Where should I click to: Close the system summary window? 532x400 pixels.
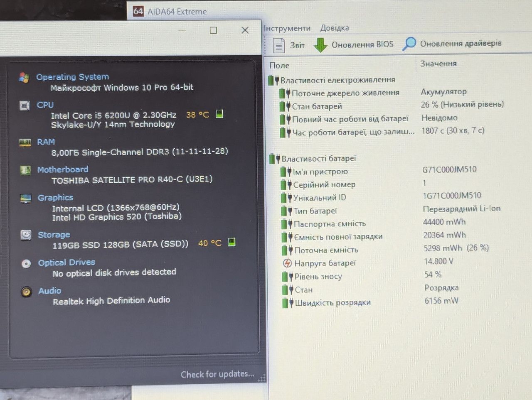coord(245,30)
